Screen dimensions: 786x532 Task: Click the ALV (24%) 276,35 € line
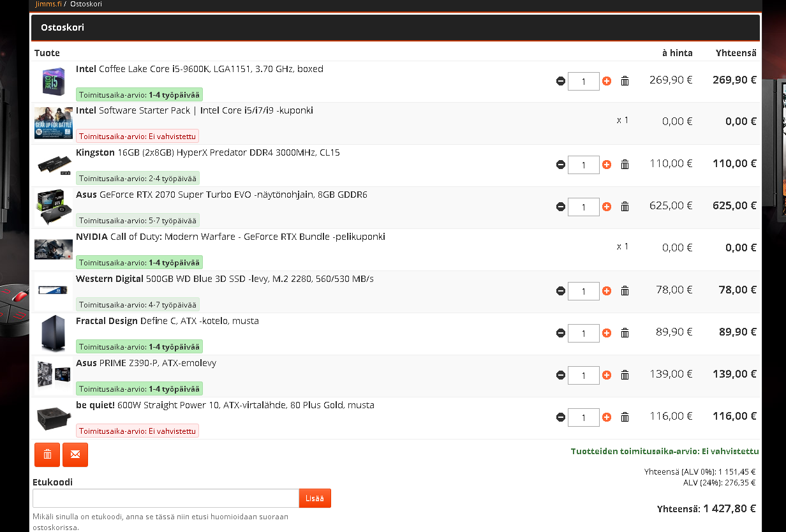point(719,482)
